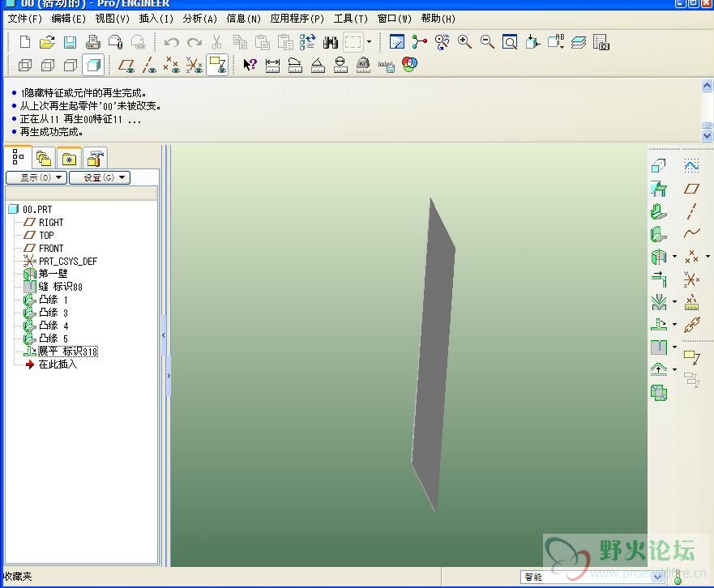Open the 插入(I) menu
Viewport: 714px width, 588px height.
click(x=156, y=19)
